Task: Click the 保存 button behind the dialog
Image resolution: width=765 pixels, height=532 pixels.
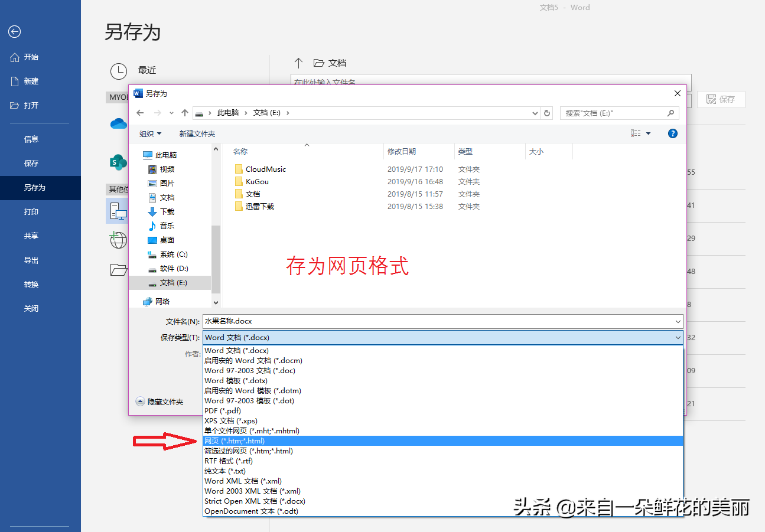Action: click(721, 99)
